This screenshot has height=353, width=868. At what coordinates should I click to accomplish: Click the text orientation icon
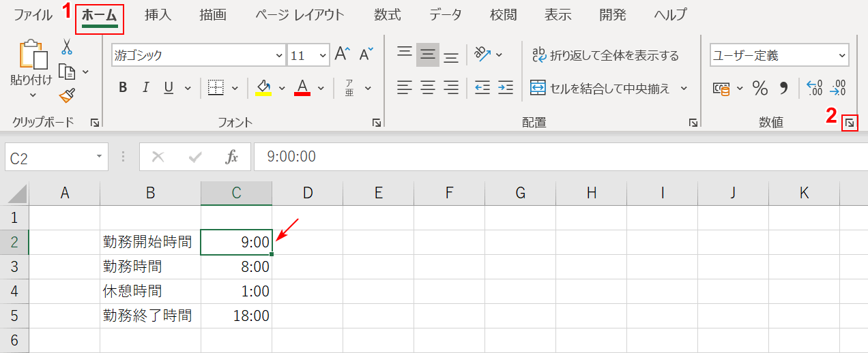coord(482,54)
